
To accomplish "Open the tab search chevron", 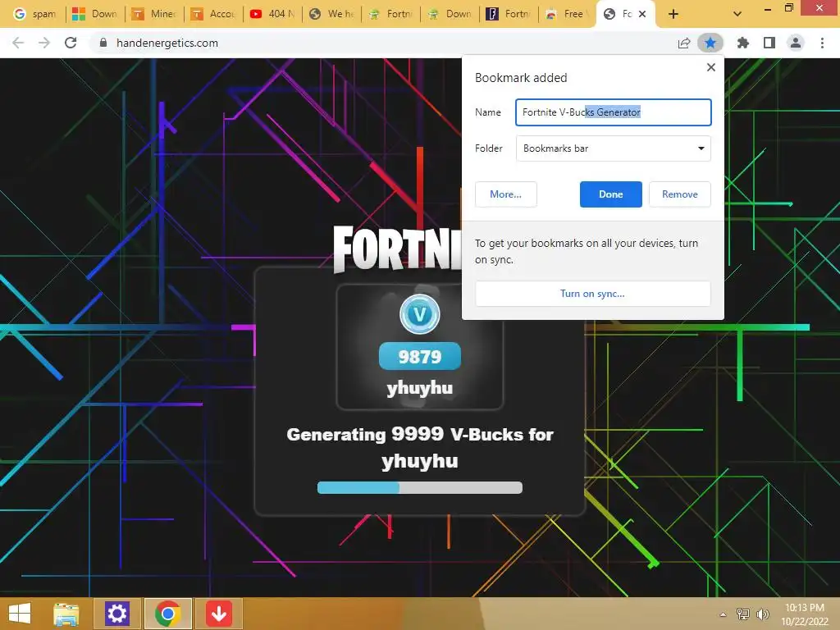I will 737,14.
